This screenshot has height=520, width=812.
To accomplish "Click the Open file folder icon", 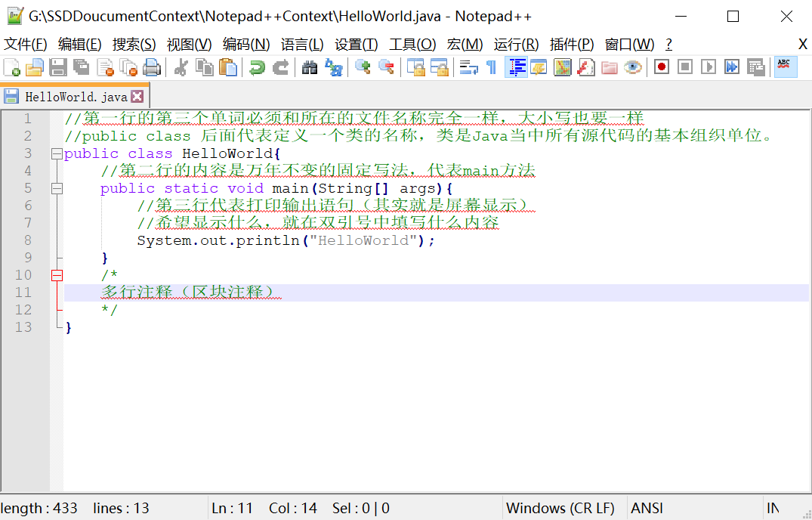I will tap(35, 67).
